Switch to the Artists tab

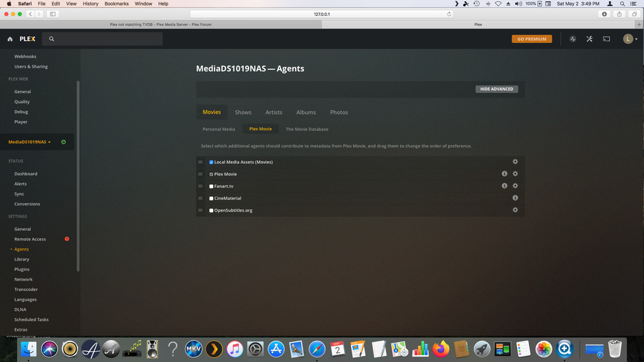pyautogui.click(x=274, y=112)
